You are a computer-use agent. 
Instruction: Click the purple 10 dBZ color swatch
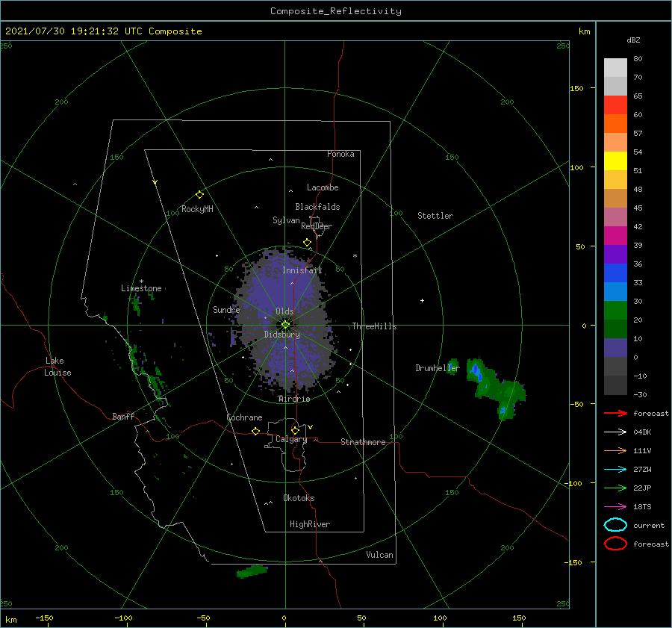click(615, 348)
